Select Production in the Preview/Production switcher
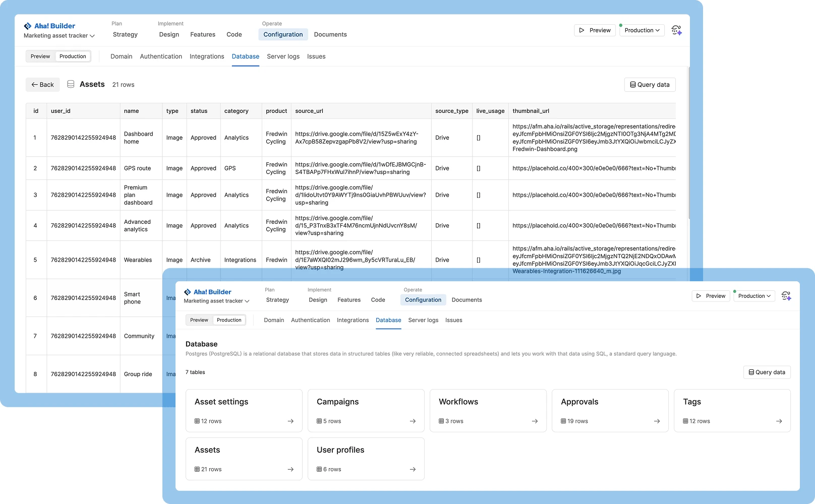 [x=73, y=56]
